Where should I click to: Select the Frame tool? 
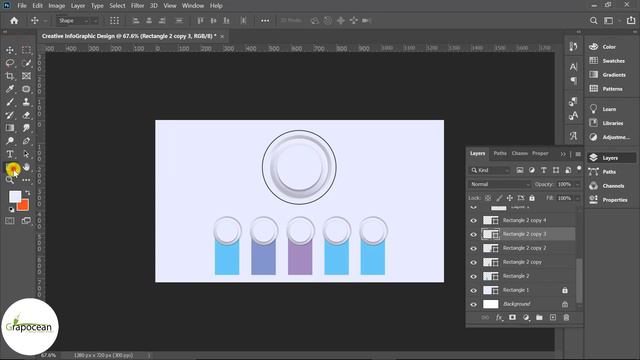[26, 76]
